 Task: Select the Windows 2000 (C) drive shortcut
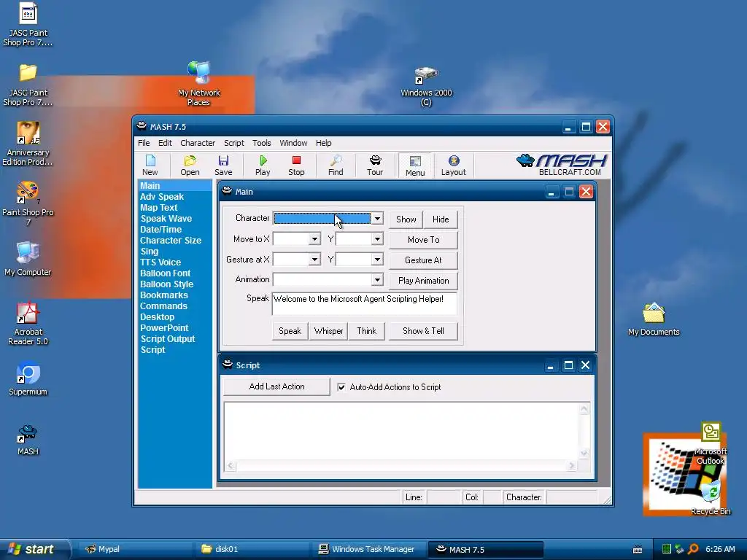click(426, 87)
